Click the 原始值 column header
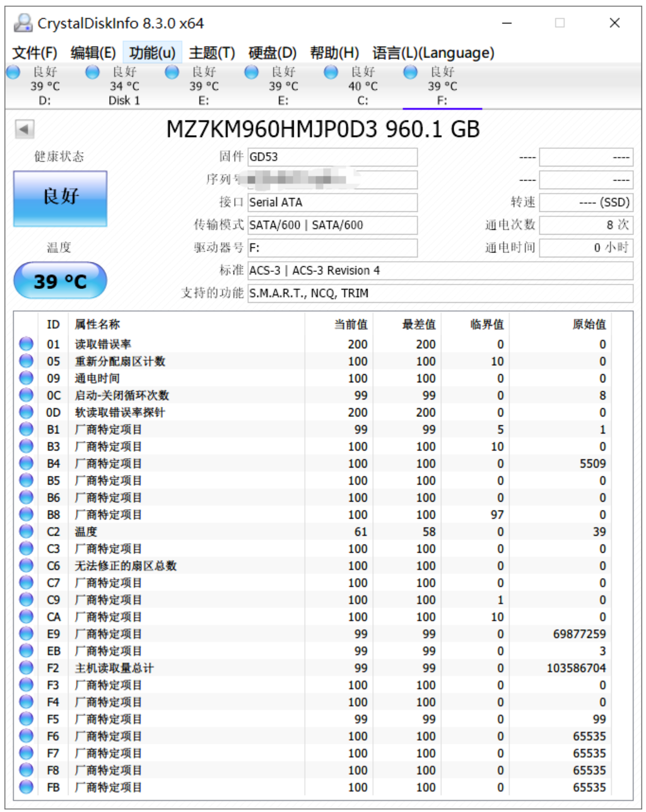This screenshot has height=812, width=646. click(x=589, y=324)
